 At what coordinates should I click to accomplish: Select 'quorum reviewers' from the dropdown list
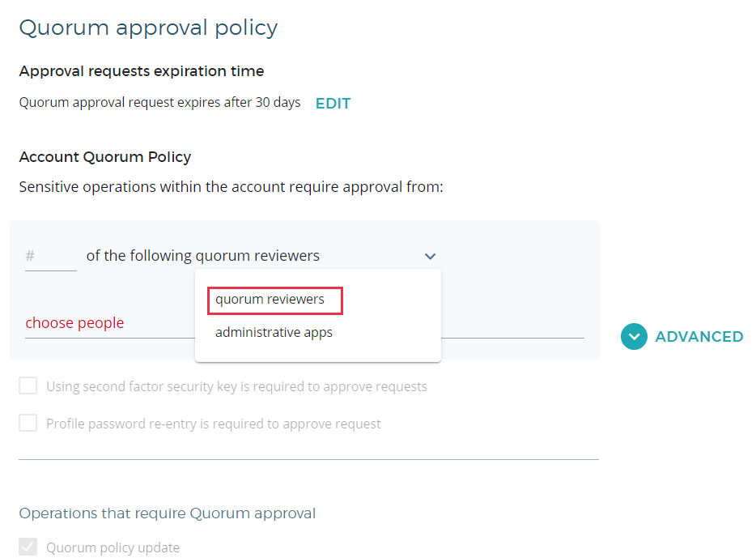[270, 300]
